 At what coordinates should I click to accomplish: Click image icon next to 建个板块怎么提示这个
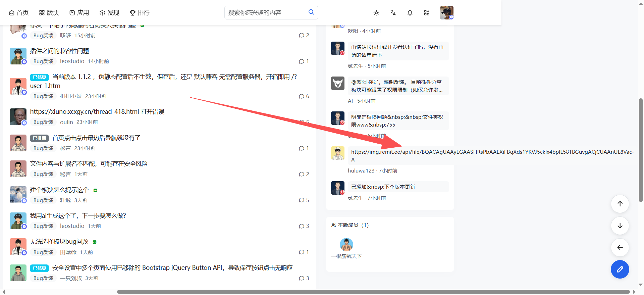click(95, 190)
